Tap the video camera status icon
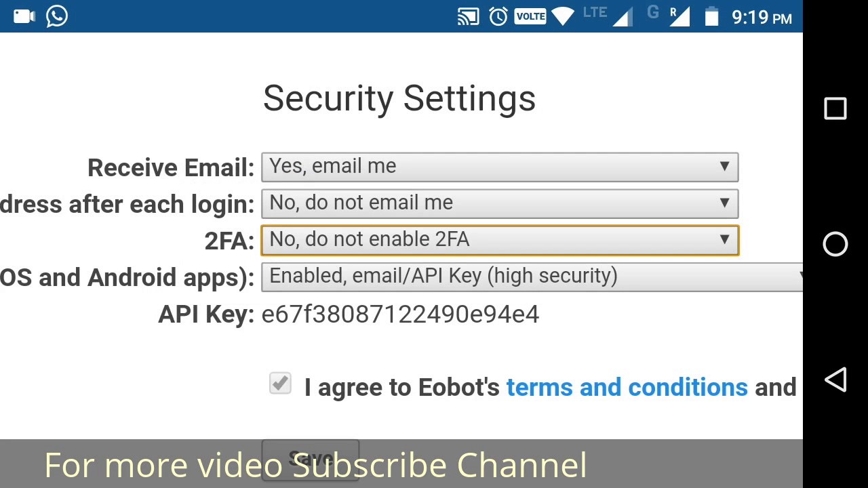The height and width of the screenshot is (488, 868). point(24,16)
